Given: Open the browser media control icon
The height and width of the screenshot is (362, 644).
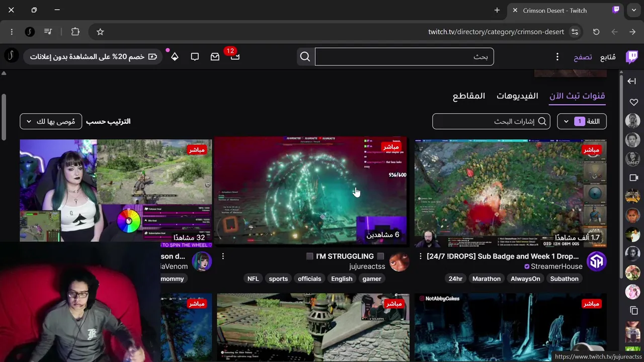Looking at the screenshot, I should [x=48, y=32].
